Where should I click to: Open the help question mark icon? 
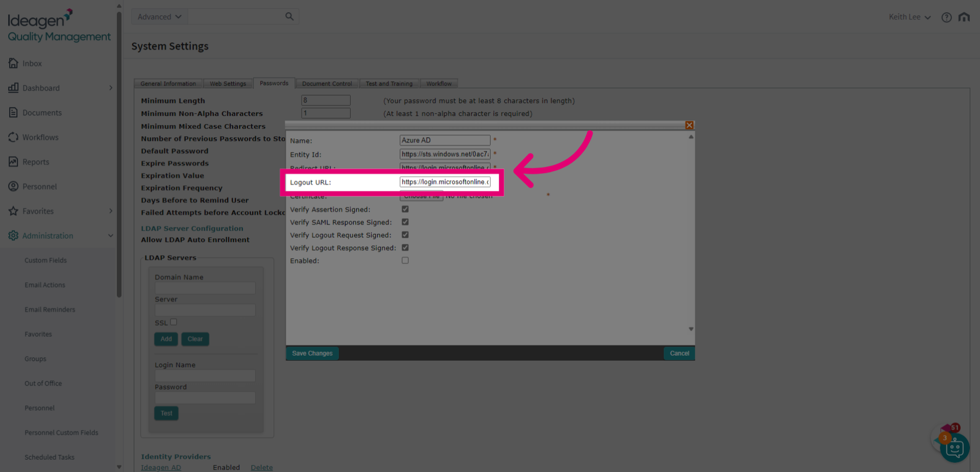pos(946,17)
